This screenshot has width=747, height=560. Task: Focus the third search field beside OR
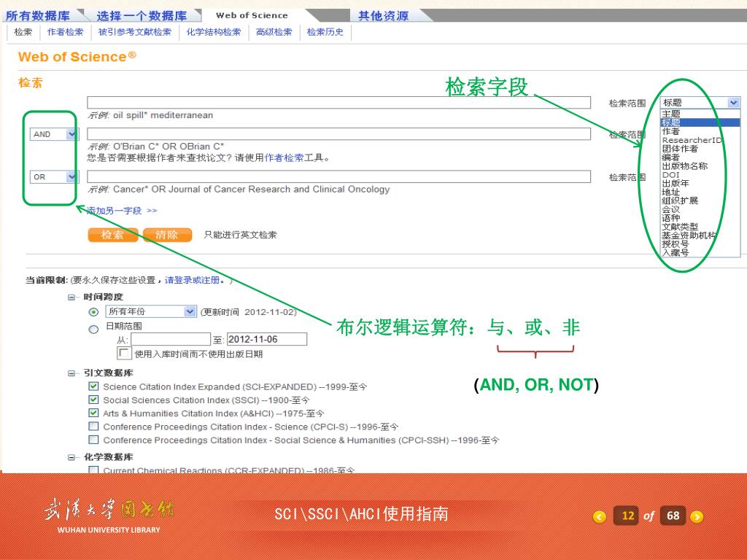coord(338,176)
